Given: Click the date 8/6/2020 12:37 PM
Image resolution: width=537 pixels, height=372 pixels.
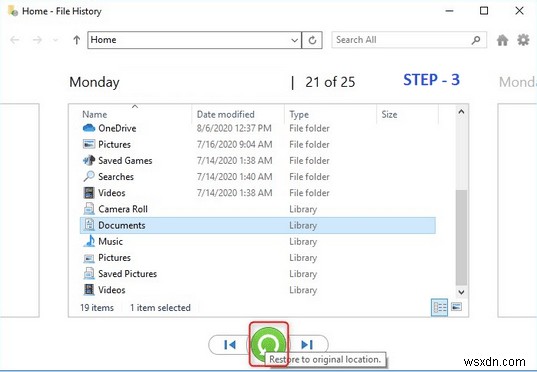Looking at the screenshot, I should click(234, 128).
